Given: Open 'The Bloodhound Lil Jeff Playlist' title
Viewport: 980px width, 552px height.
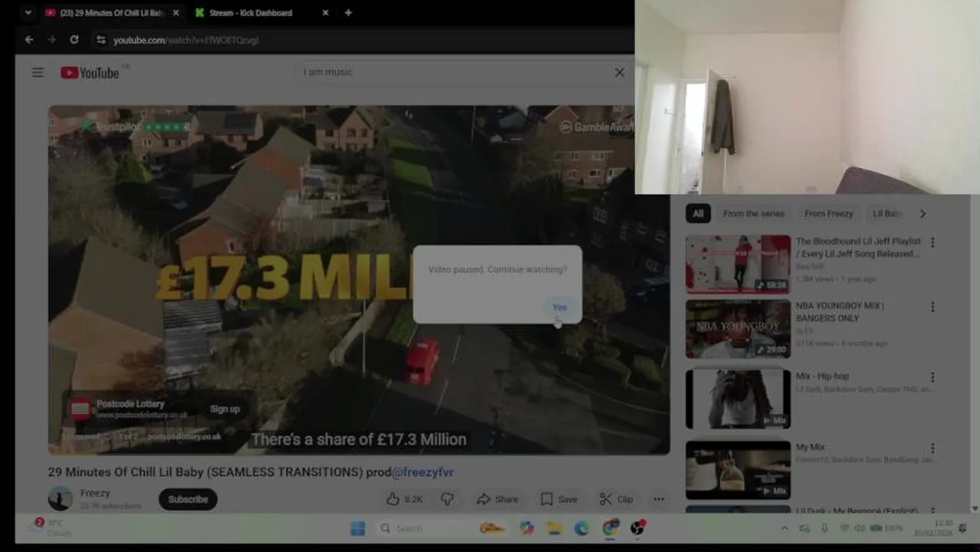Looking at the screenshot, I should (858, 248).
